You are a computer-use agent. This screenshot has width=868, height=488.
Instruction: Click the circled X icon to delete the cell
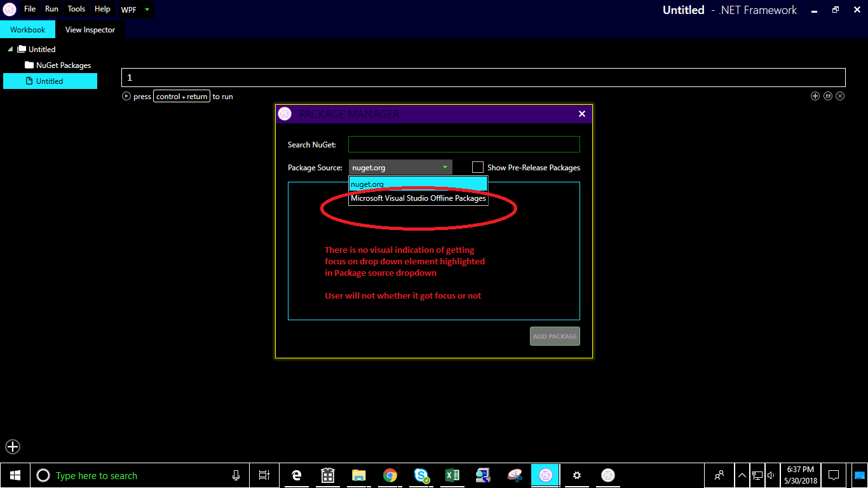tap(840, 96)
